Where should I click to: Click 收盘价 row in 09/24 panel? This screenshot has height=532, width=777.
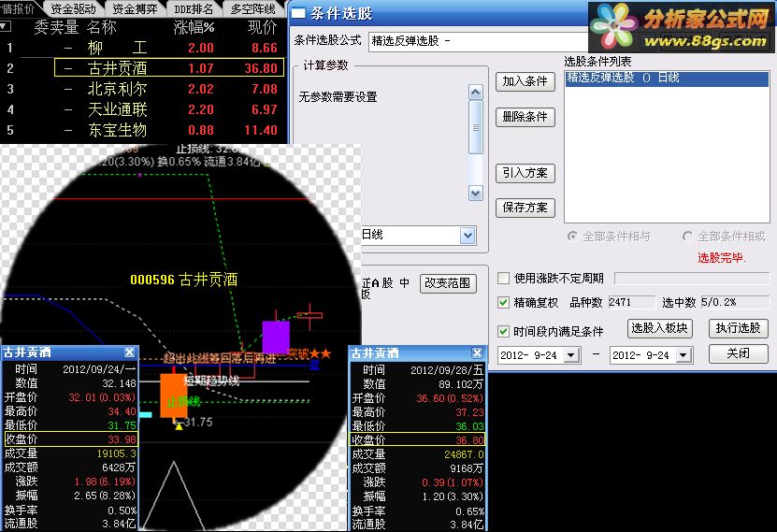coord(70,439)
